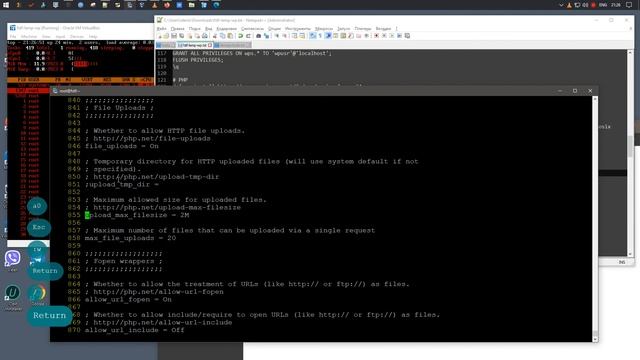Open Кодировки menu in Notepad++
This screenshot has height=360, width=640.
(226, 29)
